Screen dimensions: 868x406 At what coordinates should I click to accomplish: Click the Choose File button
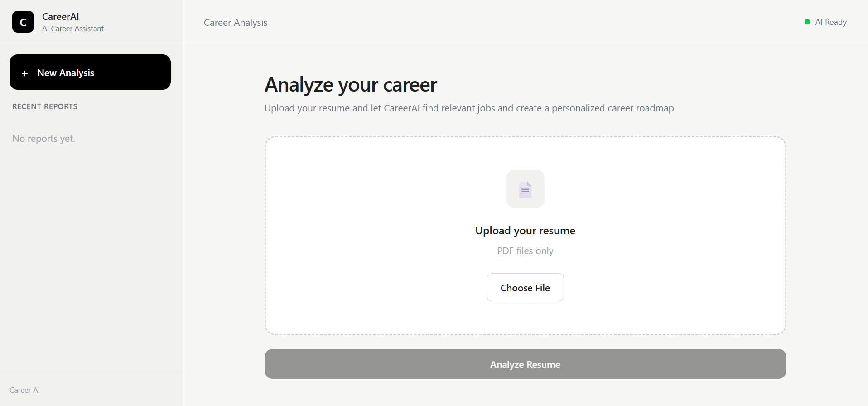tap(525, 287)
